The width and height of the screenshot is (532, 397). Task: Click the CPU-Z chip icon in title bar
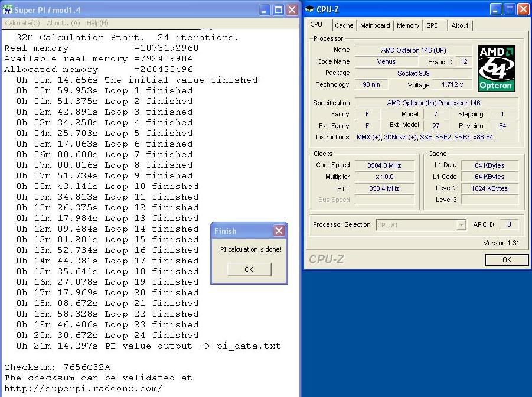pos(310,9)
